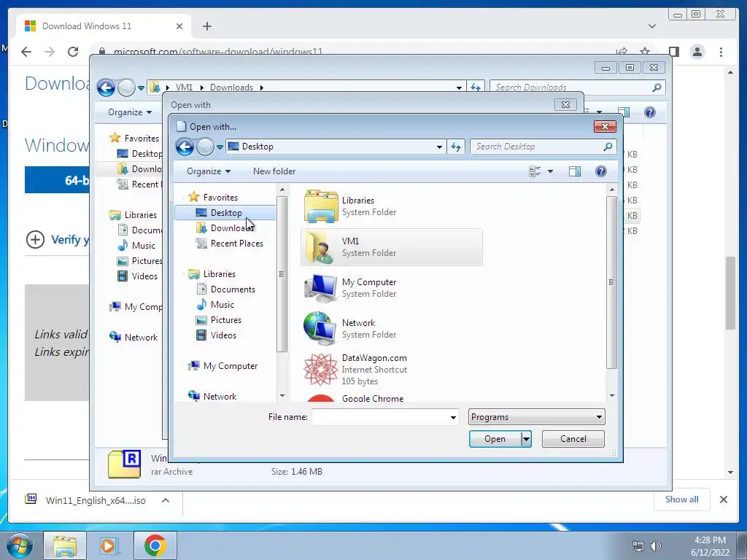Select the VM1 user folder icon

click(x=321, y=247)
